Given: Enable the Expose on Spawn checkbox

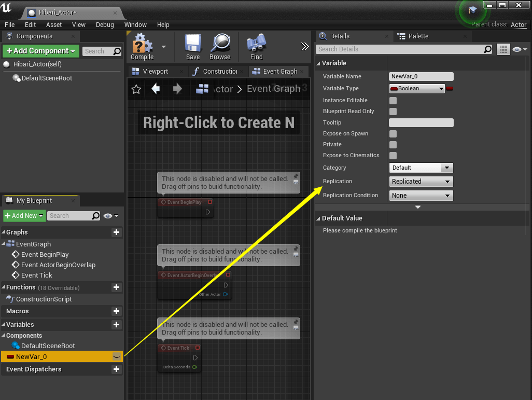Looking at the screenshot, I should point(393,134).
